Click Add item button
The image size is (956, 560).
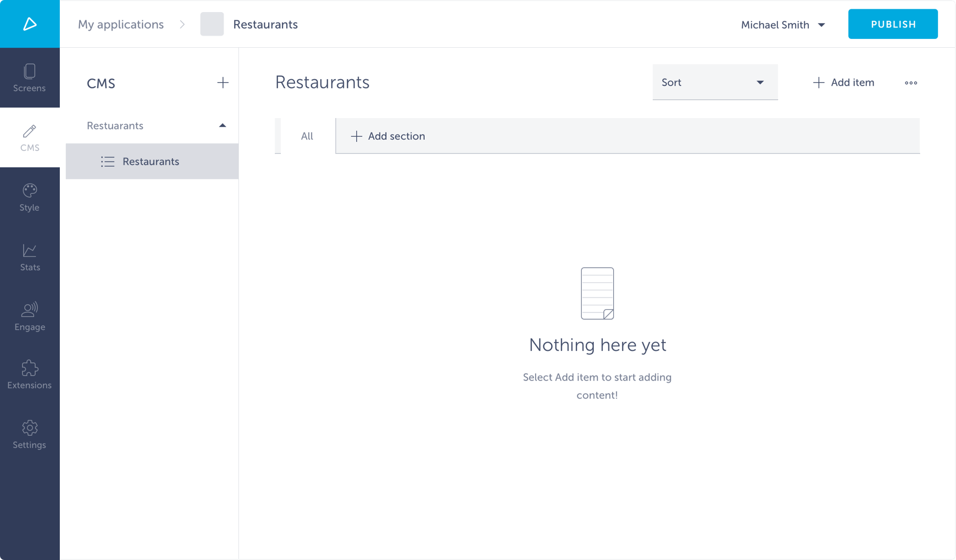coord(843,82)
